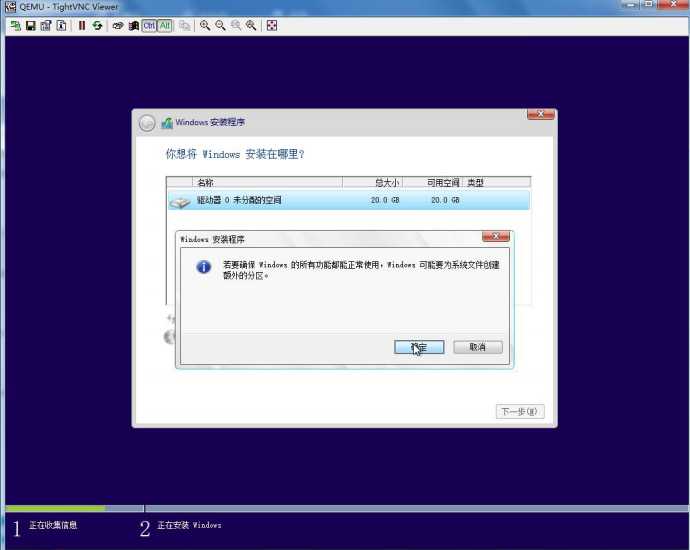Click the total size 20.0 GB cell
The width and height of the screenshot is (690, 550).
(385, 200)
